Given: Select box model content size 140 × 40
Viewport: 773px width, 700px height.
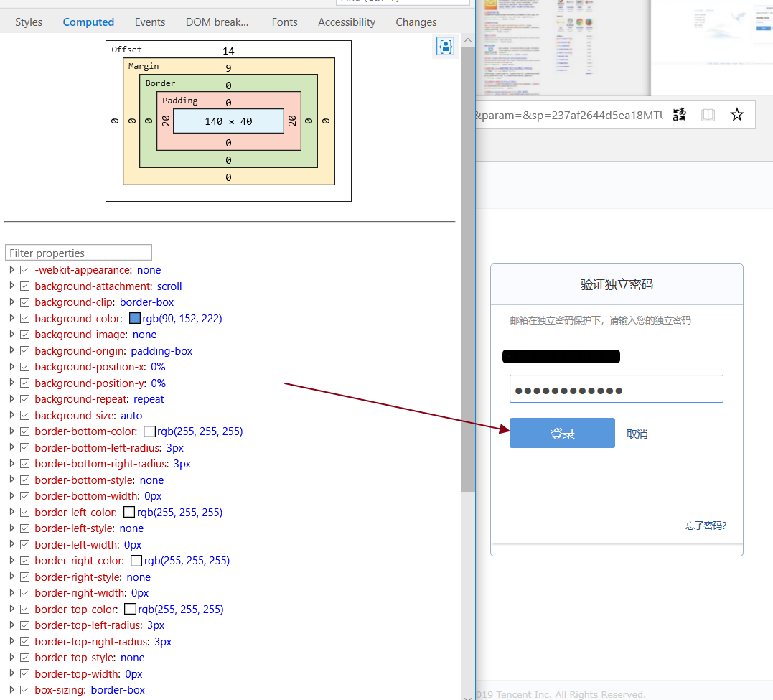Looking at the screenshot, I should point(229,121).
